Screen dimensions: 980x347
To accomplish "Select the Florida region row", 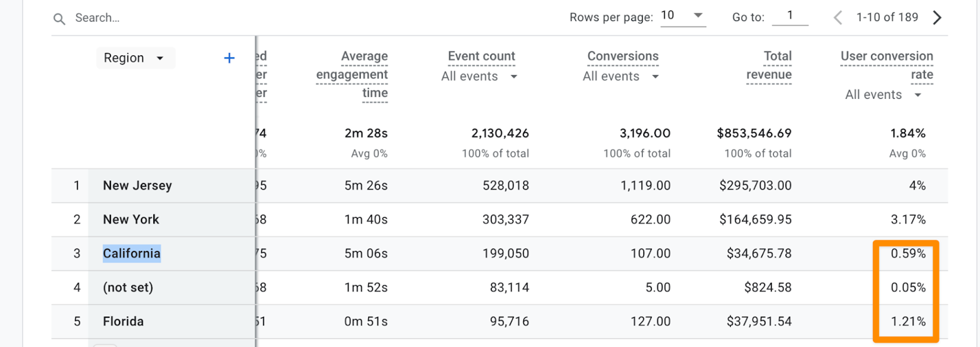I will (x=499, y=321).
